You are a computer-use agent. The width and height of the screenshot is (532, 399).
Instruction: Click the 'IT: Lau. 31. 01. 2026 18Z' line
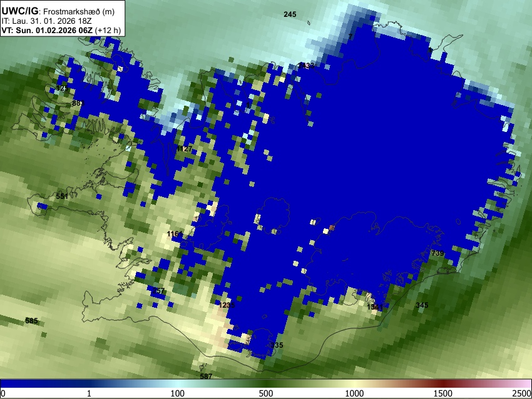tap(46, 21)
